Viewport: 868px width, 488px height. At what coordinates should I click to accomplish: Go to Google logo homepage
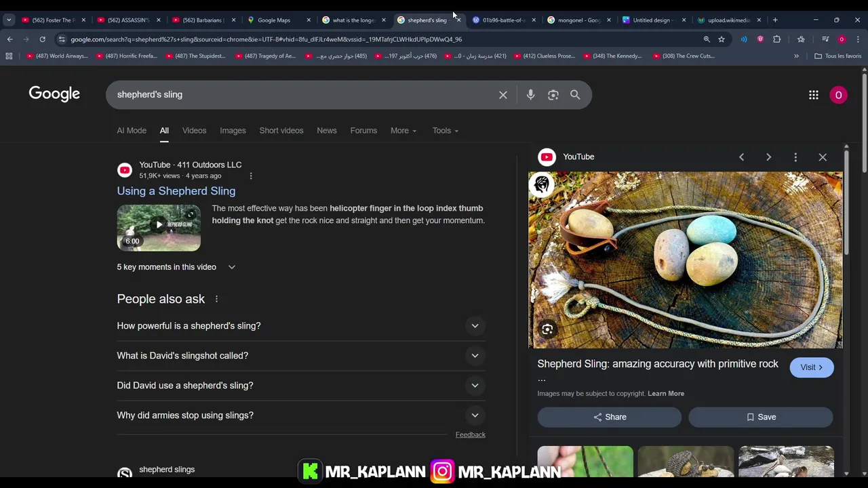click(x=54, y=94)
